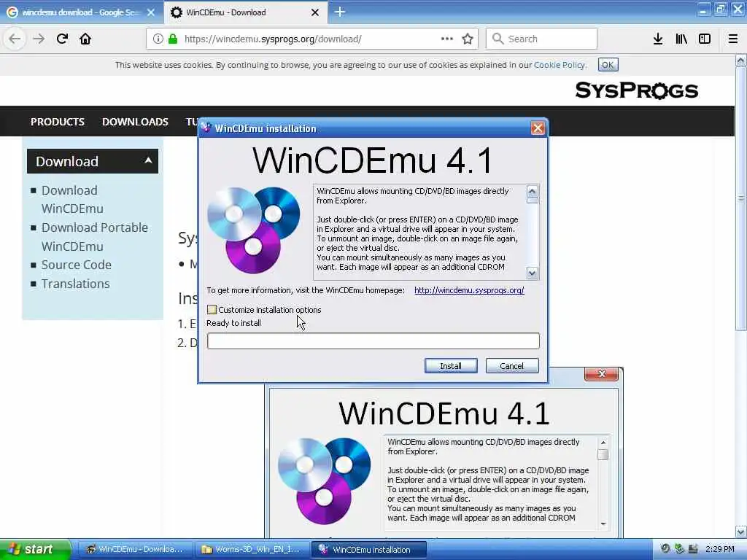Click the system tray clock
Viewport: 747px width, 560px height.
pos(720,550)
